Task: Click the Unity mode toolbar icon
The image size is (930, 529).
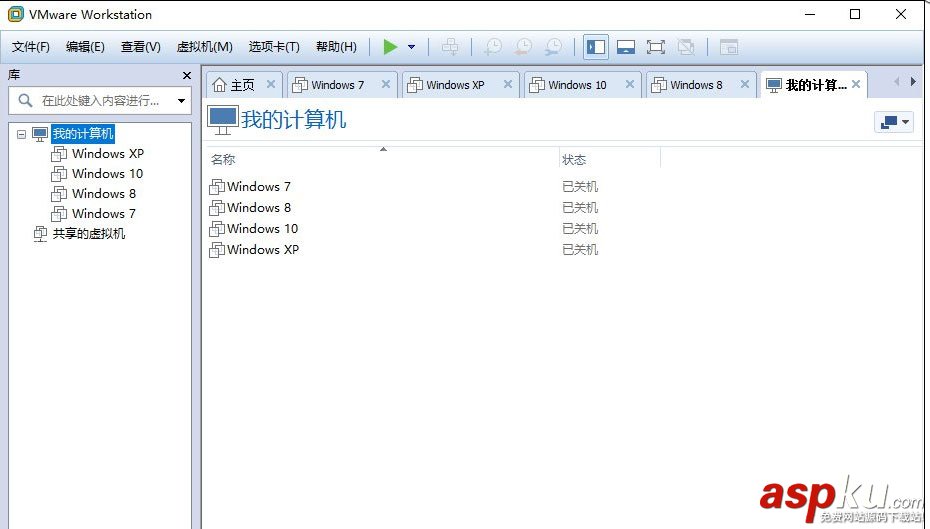Action: click(686, 47)
